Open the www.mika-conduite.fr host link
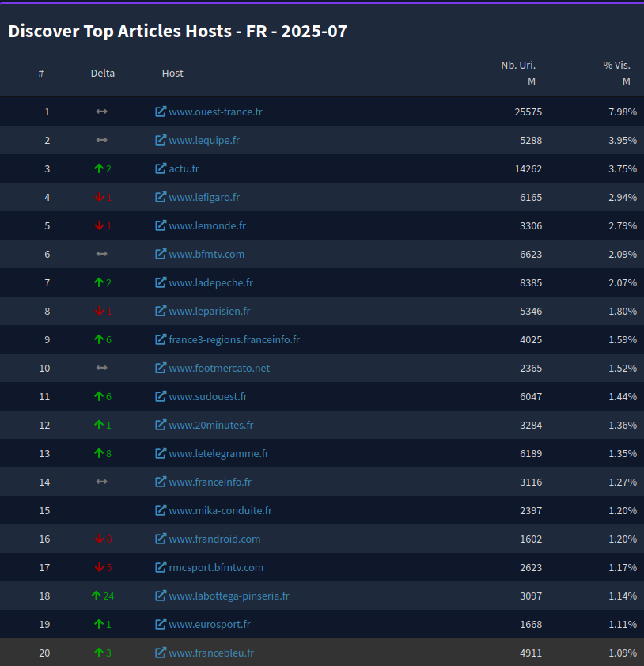 click(x=221, y=510)
